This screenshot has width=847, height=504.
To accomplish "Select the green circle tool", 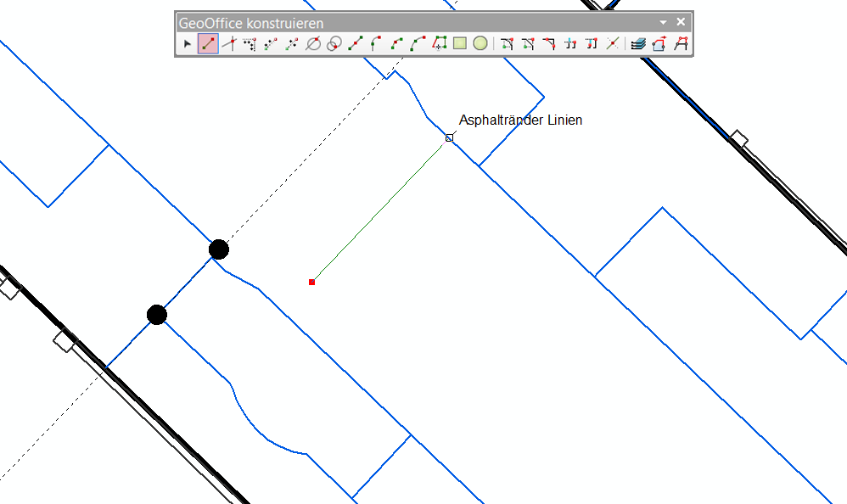I will click(x=480, y=43).
